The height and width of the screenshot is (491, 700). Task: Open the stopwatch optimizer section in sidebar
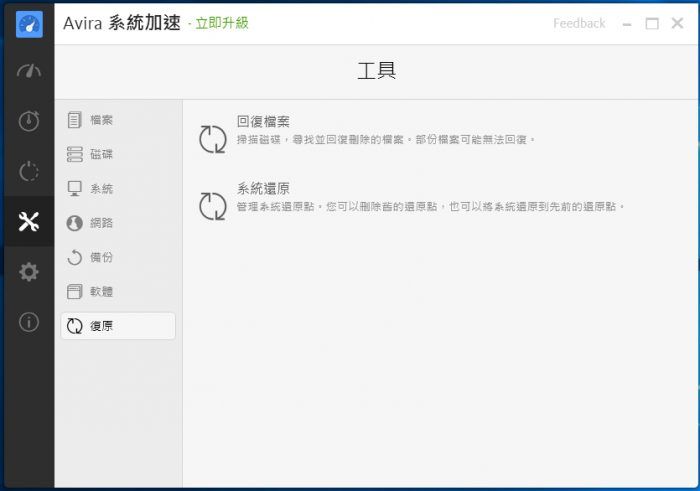coord(29,121)
